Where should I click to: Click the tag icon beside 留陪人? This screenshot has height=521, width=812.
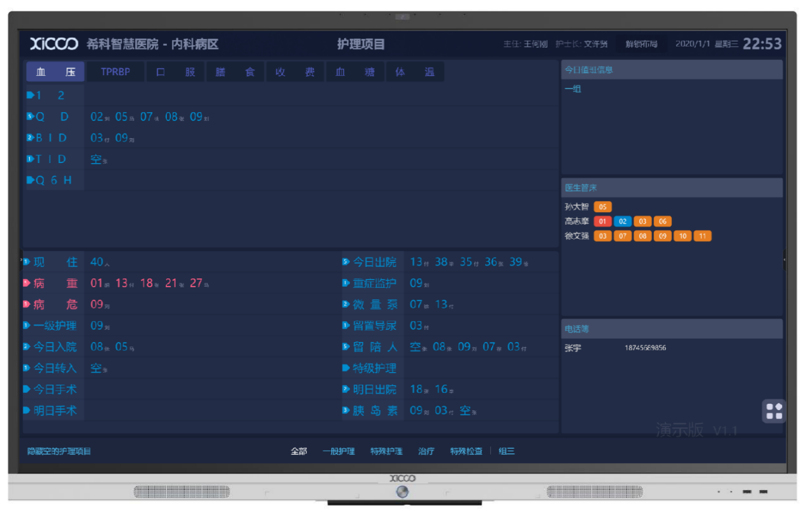click(346, 347)
